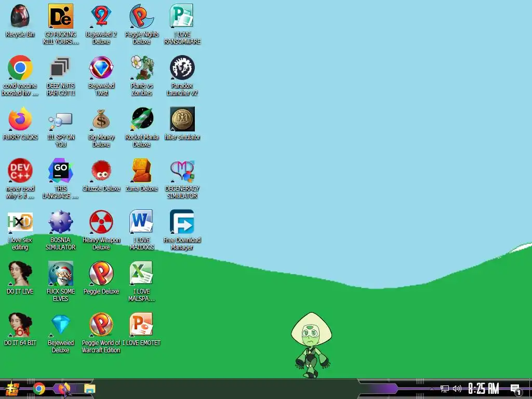This screenshot has height=399, width=532.
Task: Select the Plants vs Zombies shortcut
Action: 141,68
